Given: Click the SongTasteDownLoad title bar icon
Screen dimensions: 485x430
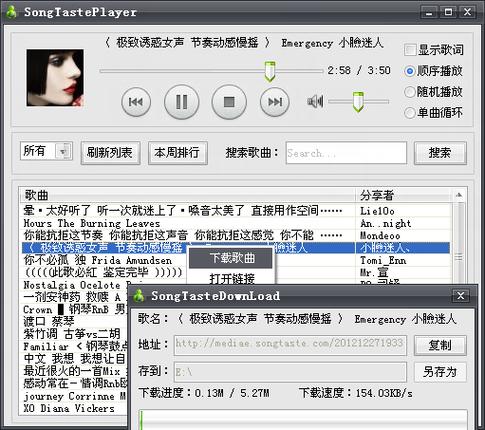Looking at the screenshot, I should pyautogui.click(x=139, y=296).
